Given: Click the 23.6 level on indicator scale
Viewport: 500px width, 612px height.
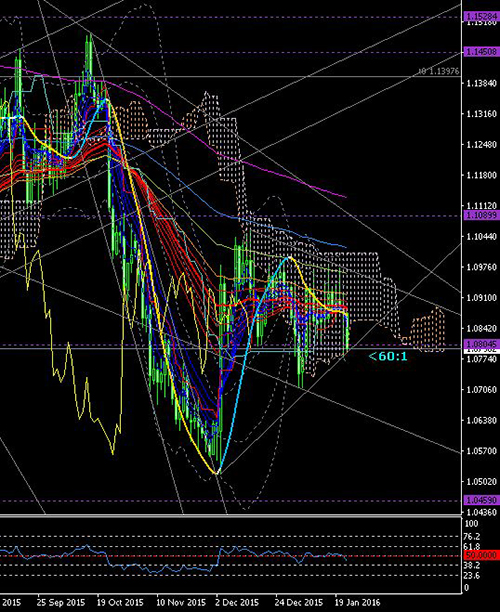Looking at the screenshot, I should (473, 576).
